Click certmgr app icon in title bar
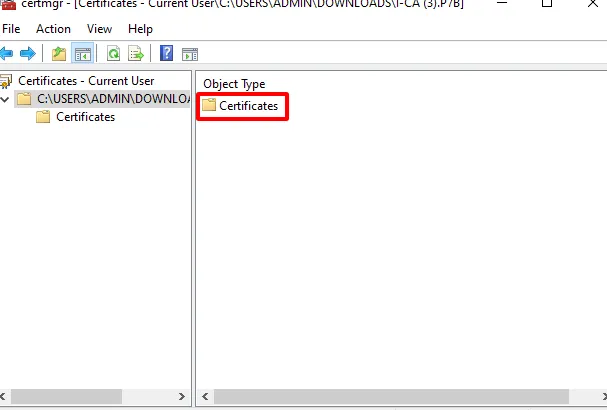 click(x=8, y=4)
